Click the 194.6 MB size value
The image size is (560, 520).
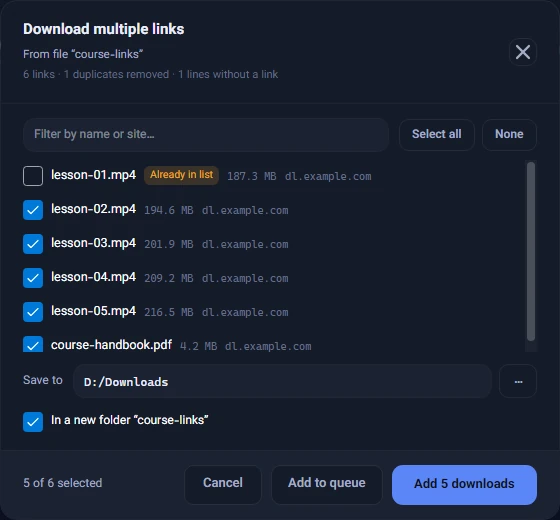169,210
